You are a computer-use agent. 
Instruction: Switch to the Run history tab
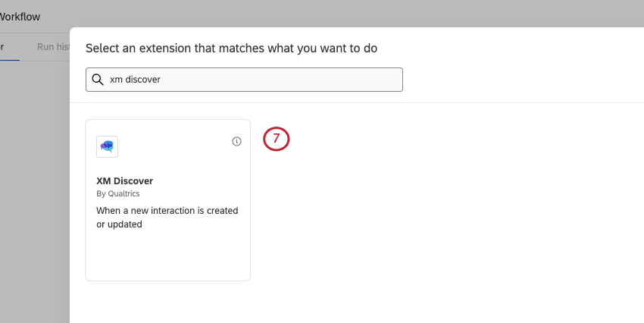53,47
